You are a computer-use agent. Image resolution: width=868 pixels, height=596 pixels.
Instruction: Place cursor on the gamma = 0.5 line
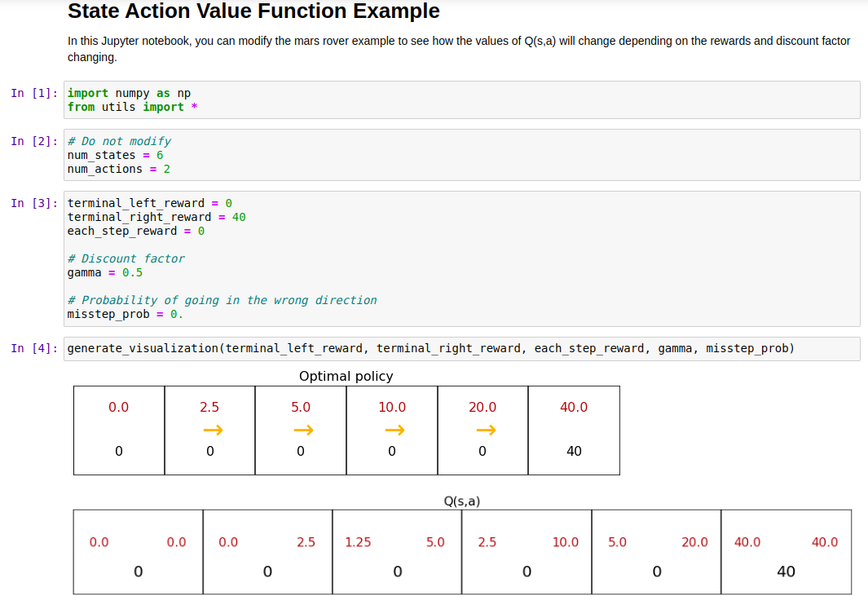point(104,272)
